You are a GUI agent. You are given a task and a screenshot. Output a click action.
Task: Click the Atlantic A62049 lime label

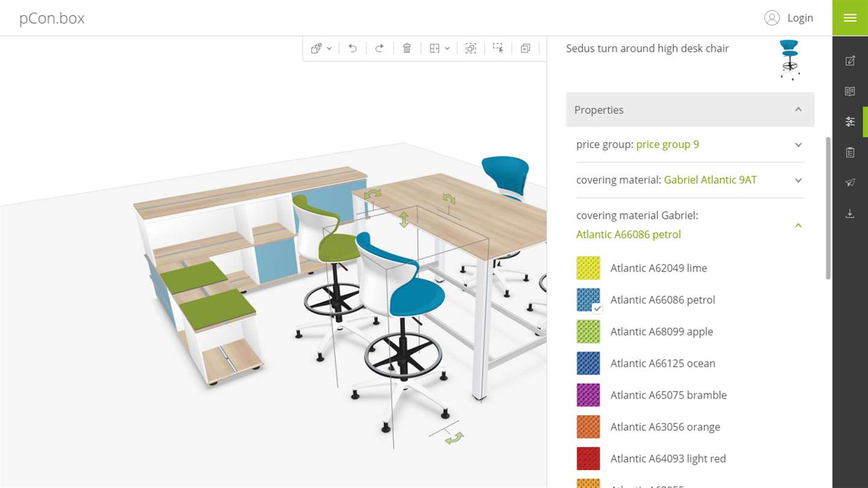[x=659, y=268]
